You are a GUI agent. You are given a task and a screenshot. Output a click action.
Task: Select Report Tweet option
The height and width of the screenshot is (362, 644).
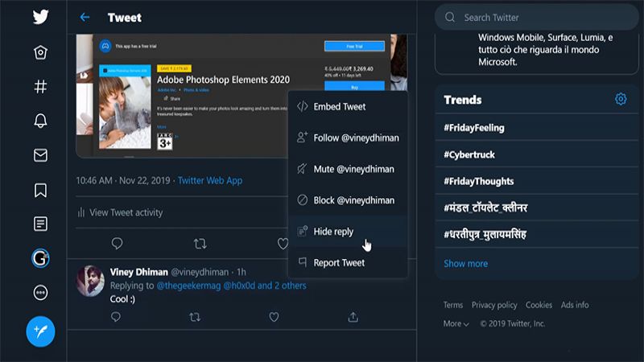[348, 263]
